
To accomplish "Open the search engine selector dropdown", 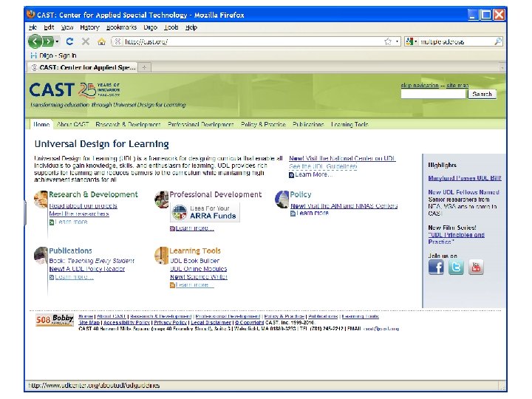I will click(412, 41).
